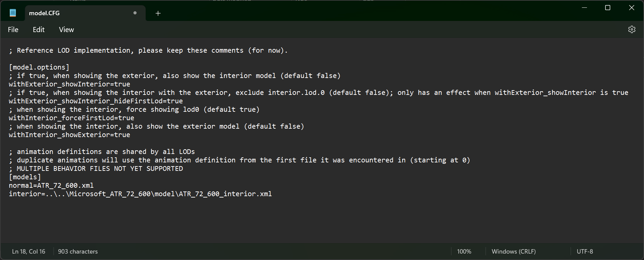Click the 903 characters counter
The width and height of the screenshot is (644, 260).
tap(77, 251)
